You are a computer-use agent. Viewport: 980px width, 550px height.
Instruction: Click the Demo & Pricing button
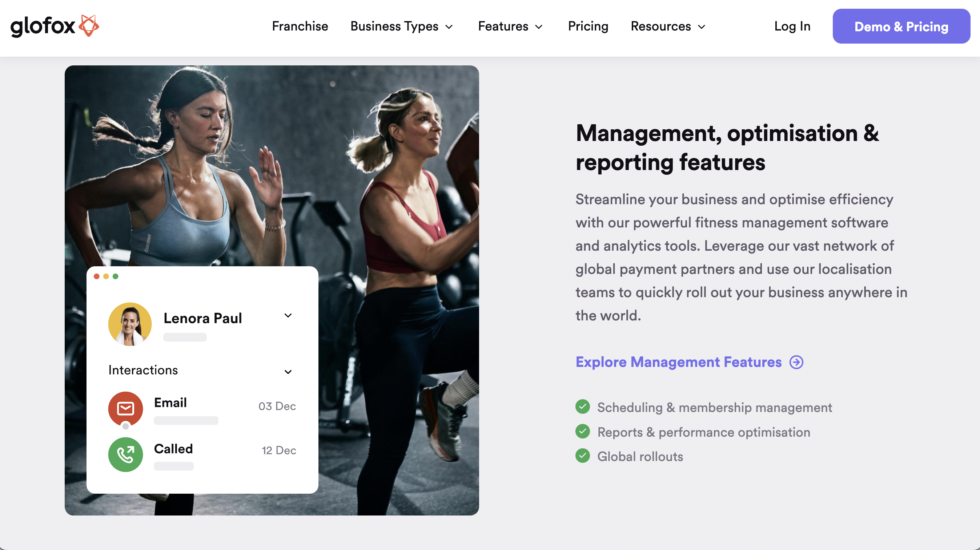point(901,26)
